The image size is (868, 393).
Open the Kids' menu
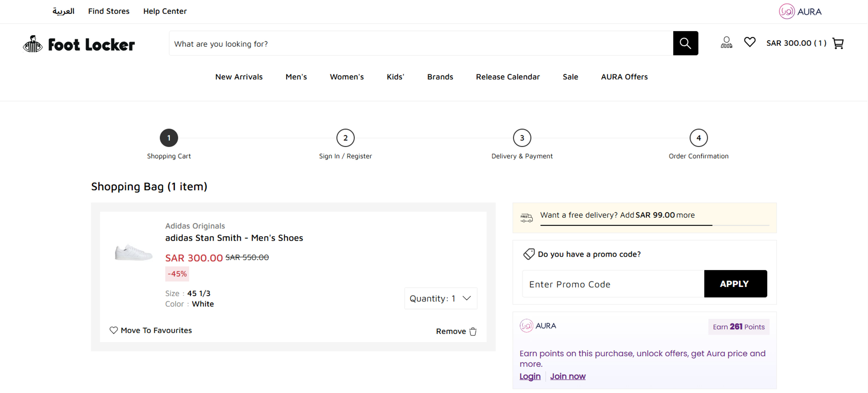point(395,77)
